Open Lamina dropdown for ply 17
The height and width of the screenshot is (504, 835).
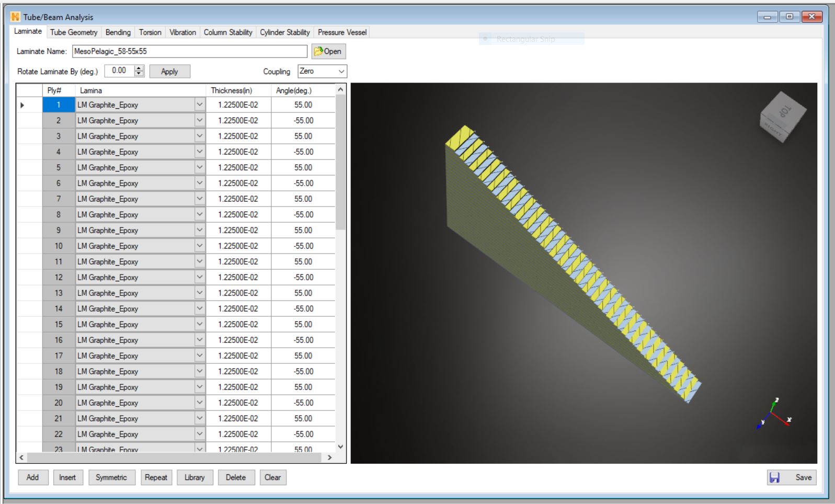tap(200, 356)
